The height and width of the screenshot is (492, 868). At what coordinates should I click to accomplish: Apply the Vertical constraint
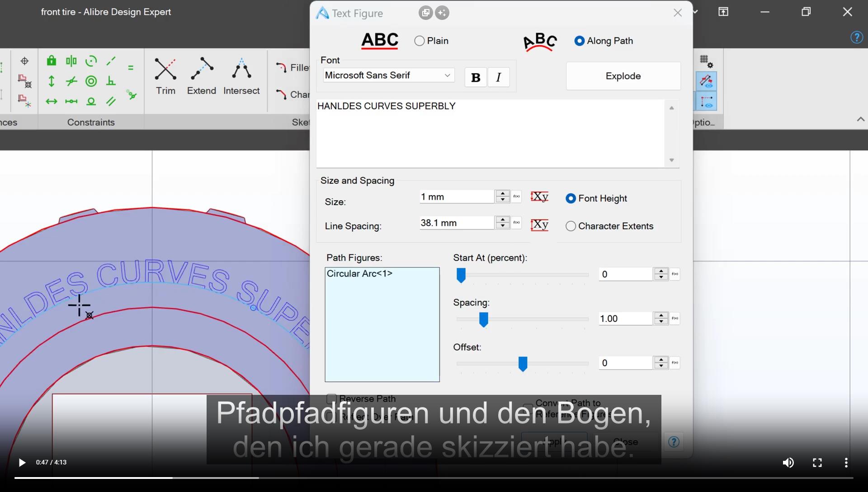tap(52, 81)
